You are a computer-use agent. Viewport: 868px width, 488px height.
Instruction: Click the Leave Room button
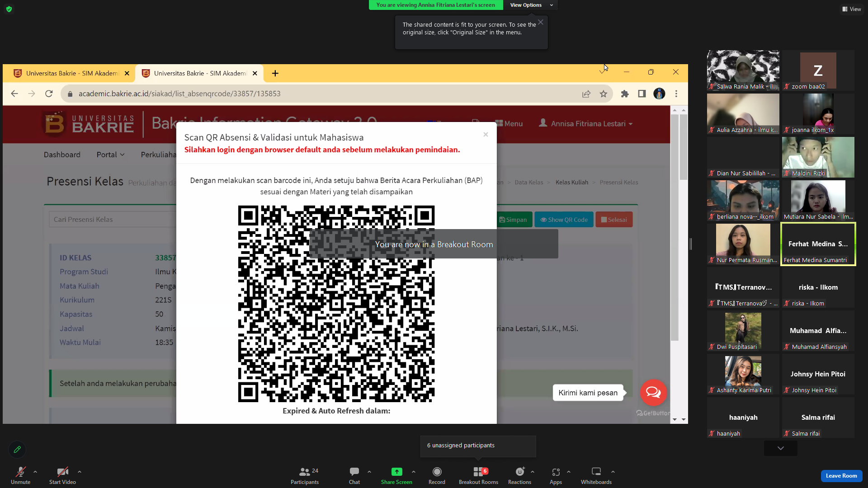click(841, 476)
